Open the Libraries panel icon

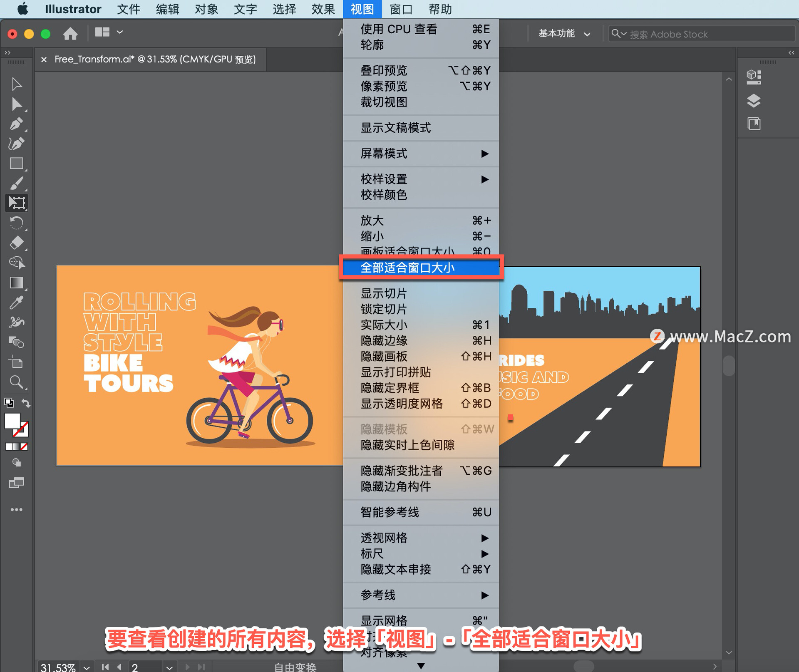click(754, 124)
